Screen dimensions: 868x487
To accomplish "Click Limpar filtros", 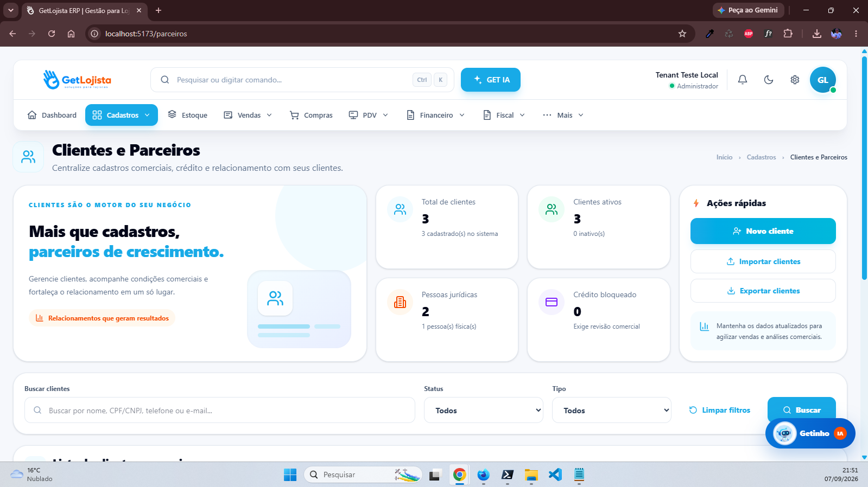I will click(x=720, y=410).
